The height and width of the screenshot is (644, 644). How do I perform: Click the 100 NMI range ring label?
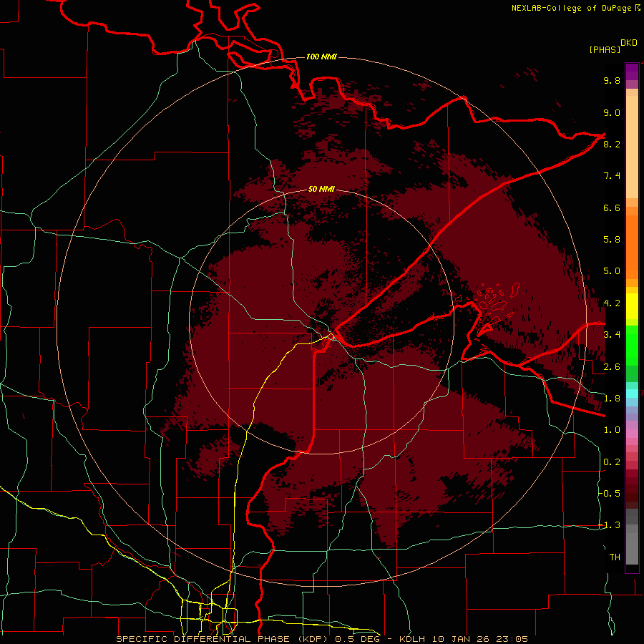(x=321, y=57)
